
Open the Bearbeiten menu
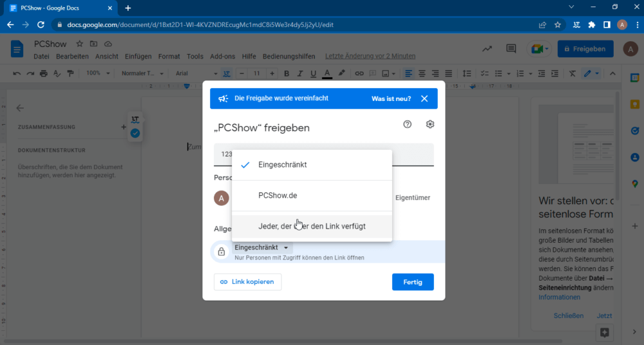point(72,56)
